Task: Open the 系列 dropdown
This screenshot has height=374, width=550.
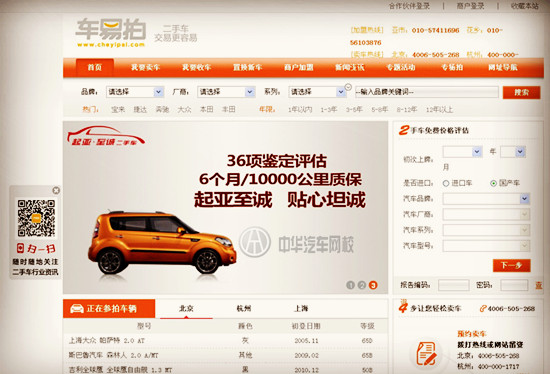Action: click(x=317, y=92)
